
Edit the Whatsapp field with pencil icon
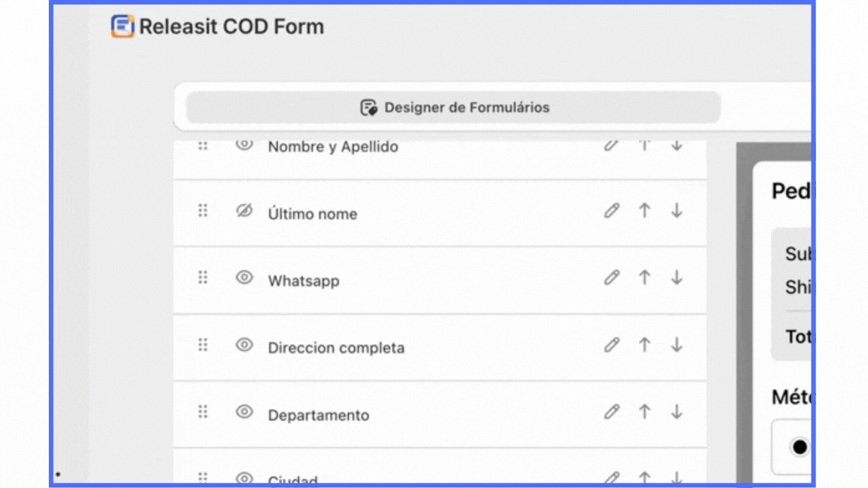point(611,278)
